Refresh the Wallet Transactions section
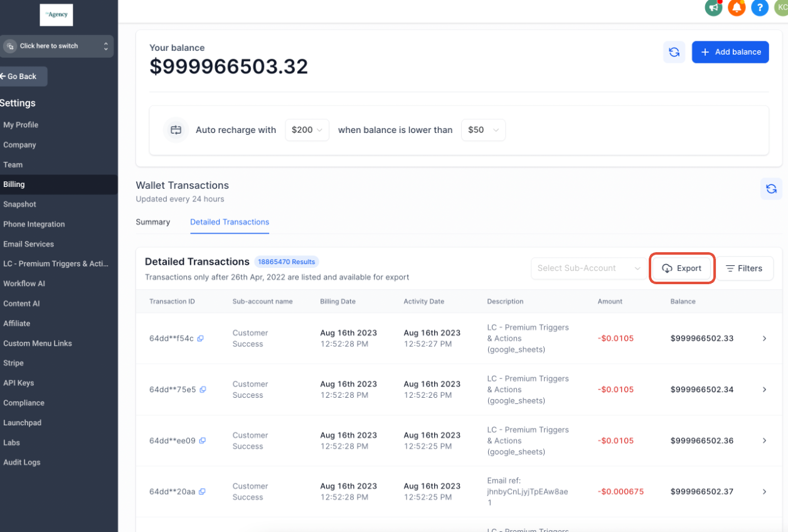Viewport: 788px width, 532px height. pyautogui.click(x=771, y=189)
